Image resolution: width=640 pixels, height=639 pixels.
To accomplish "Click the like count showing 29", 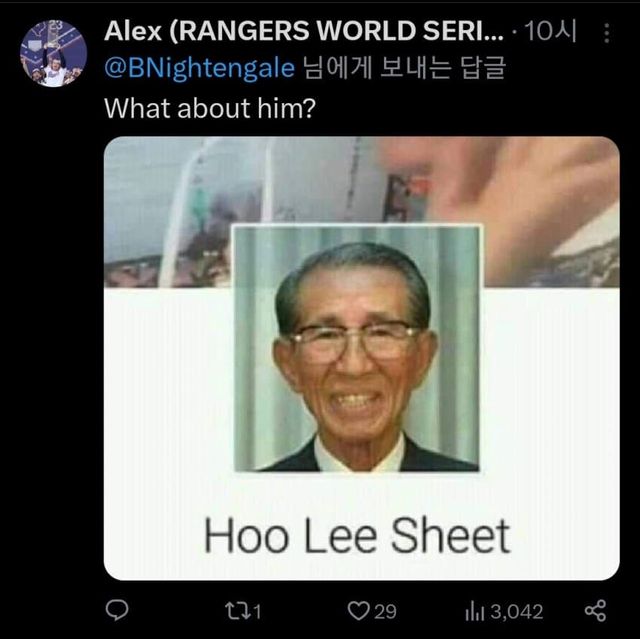I will [x=385, y=612].
